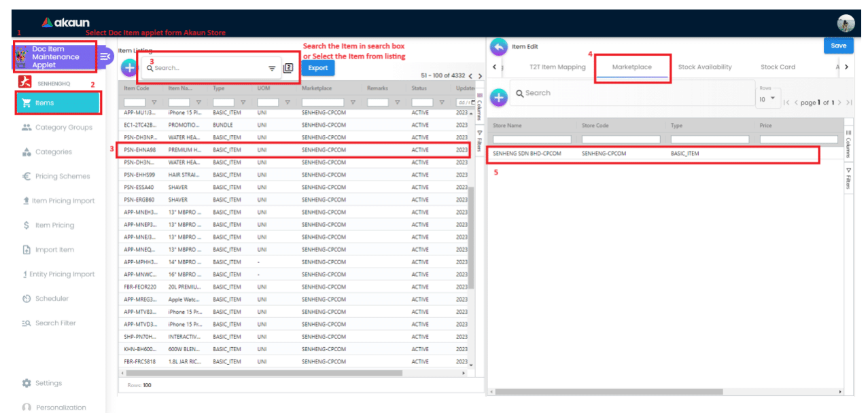
Task: Click the Export button
Action: 317,68
